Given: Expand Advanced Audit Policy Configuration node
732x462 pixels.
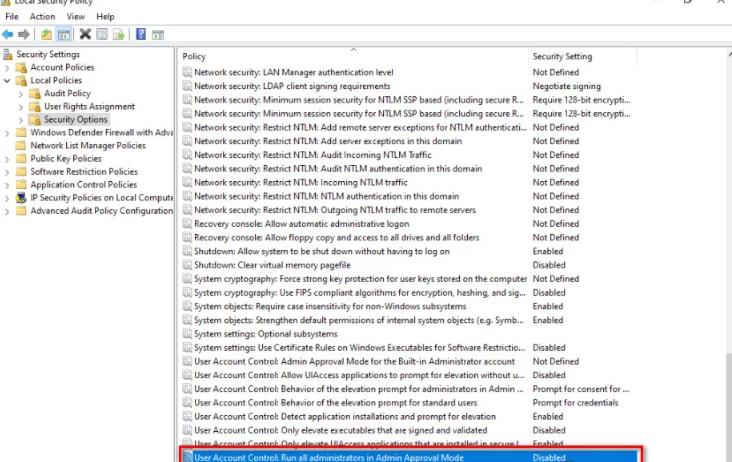Looking at the screenshot, I should pos(7,211).
